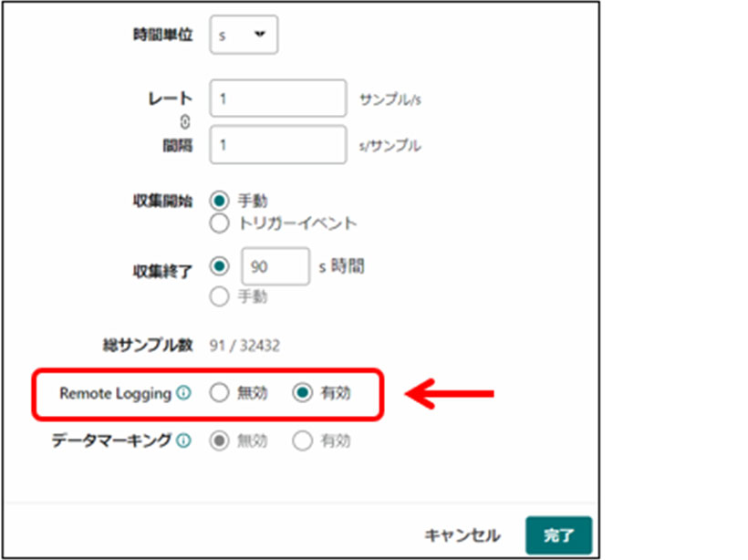Click the サンプル/s unit label
This screenshot has width=748, height=560.
pyautogui.click(x=390, y=99)
